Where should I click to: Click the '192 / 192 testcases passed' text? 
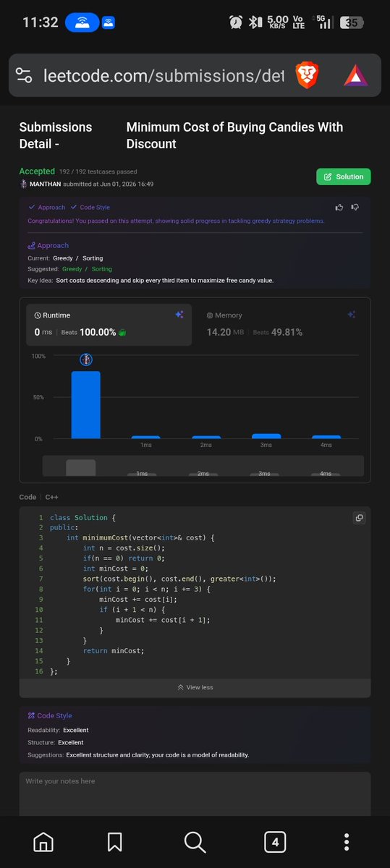98,172
